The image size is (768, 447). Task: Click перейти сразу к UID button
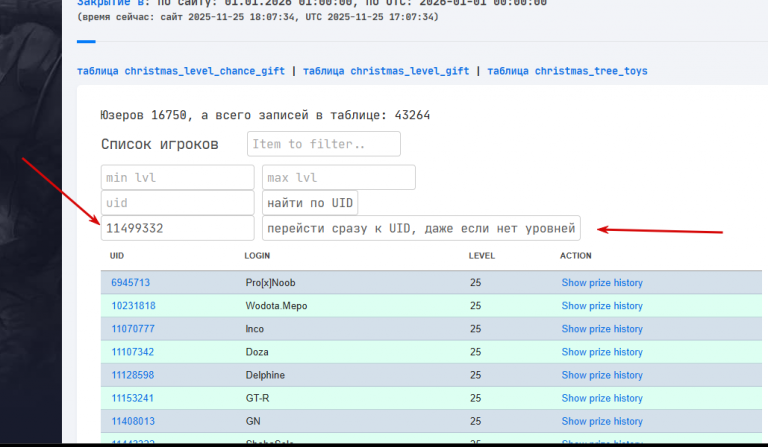pyautogui.click(x=421, y=228)
